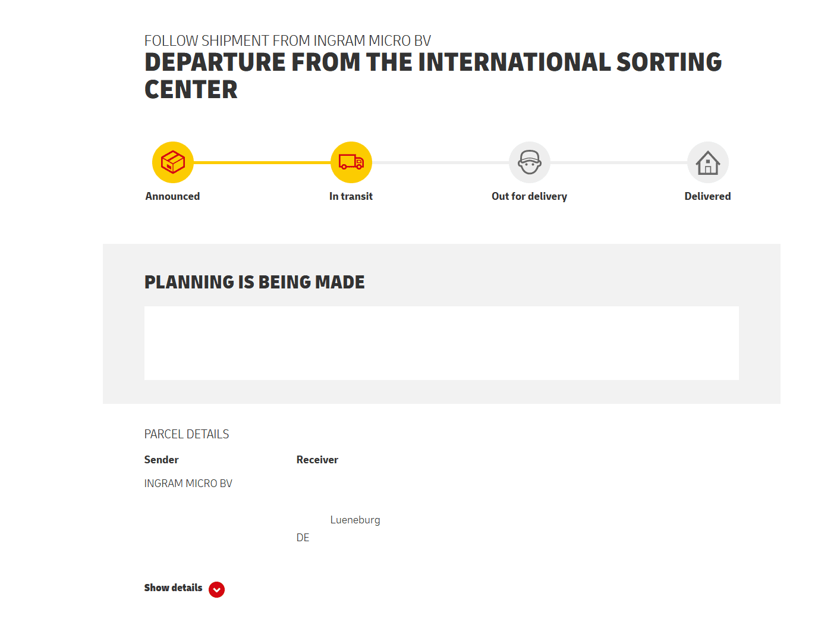Viewport: 840px width, 631px height.
Task: Click the empty white planning box
Action: click(x=441, y=343)
